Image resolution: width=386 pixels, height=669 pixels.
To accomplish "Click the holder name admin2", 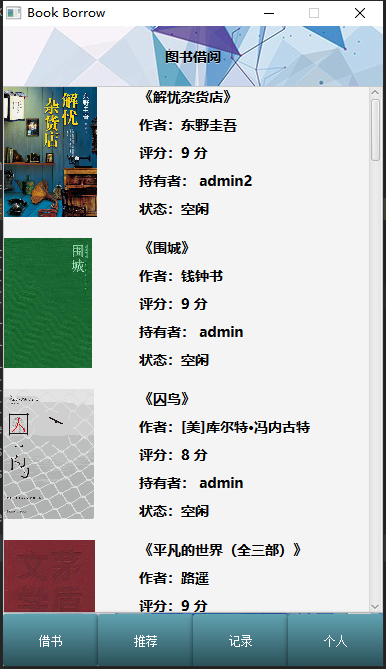I will [226, 181].
